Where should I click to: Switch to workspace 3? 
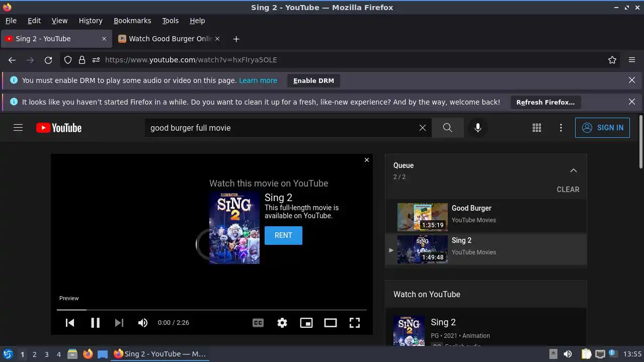(46, 354)
